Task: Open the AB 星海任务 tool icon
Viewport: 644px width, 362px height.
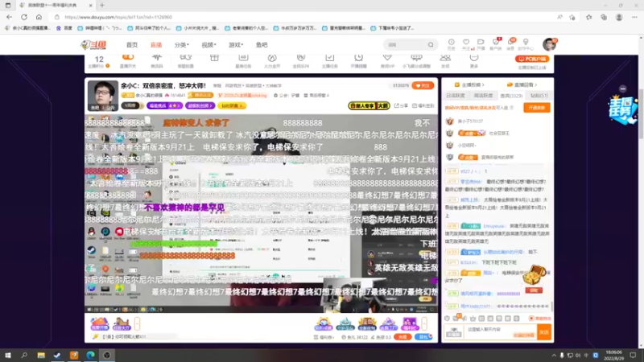Action: 243,60
